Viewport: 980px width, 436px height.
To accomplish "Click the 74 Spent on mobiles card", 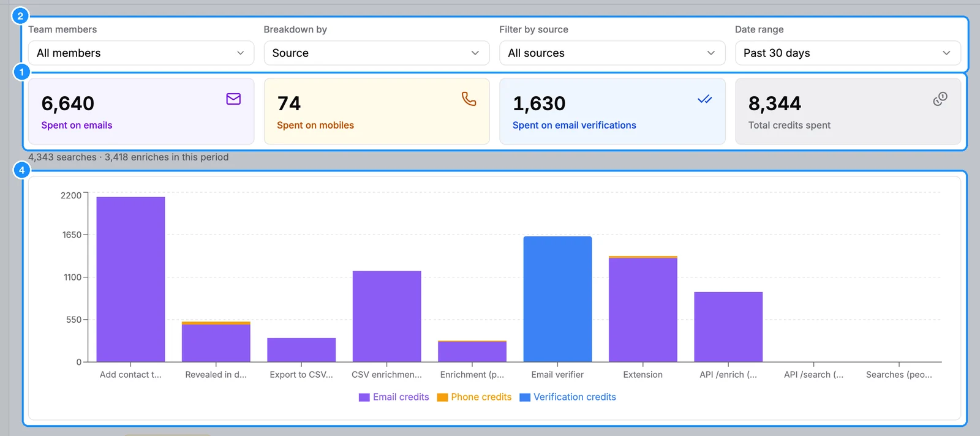I will tap(377, 111).
